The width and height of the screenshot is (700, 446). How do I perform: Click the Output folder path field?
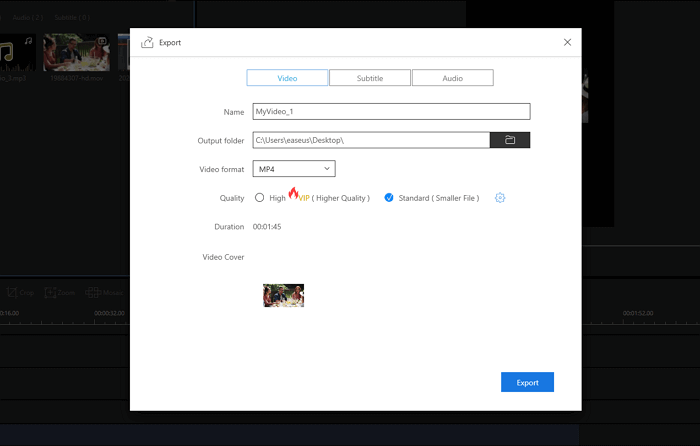[370, 140]
